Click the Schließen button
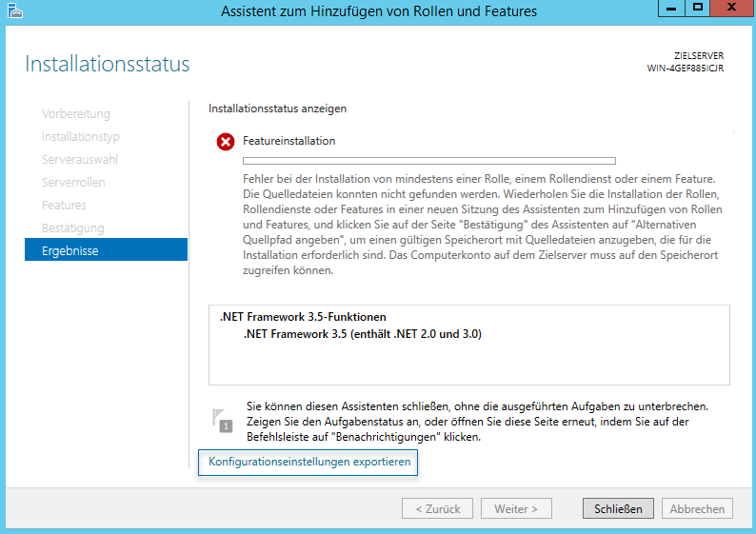Screen dimensions: 756x534 (618, 508)
